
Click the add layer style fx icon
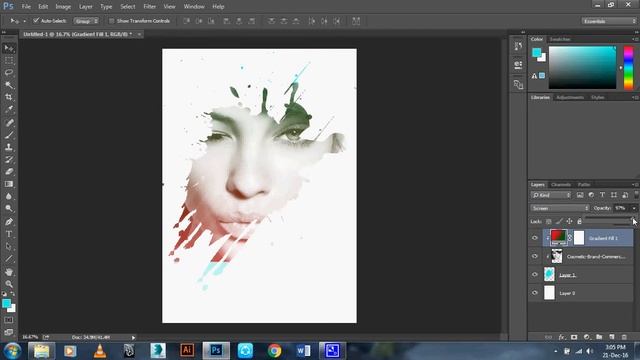tap(562, 337)
